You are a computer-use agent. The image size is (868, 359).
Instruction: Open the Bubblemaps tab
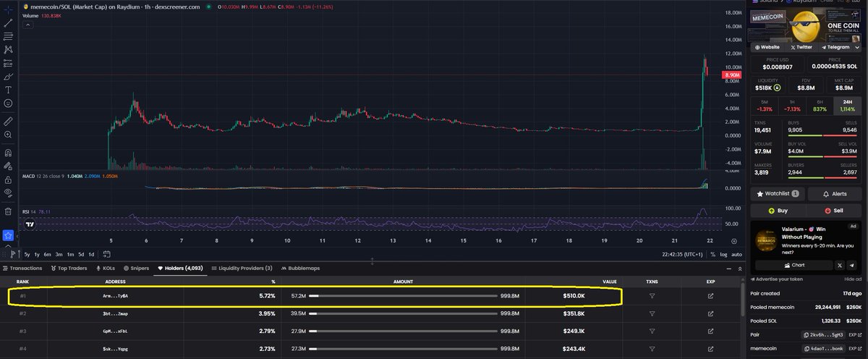(x=300, y=268)
